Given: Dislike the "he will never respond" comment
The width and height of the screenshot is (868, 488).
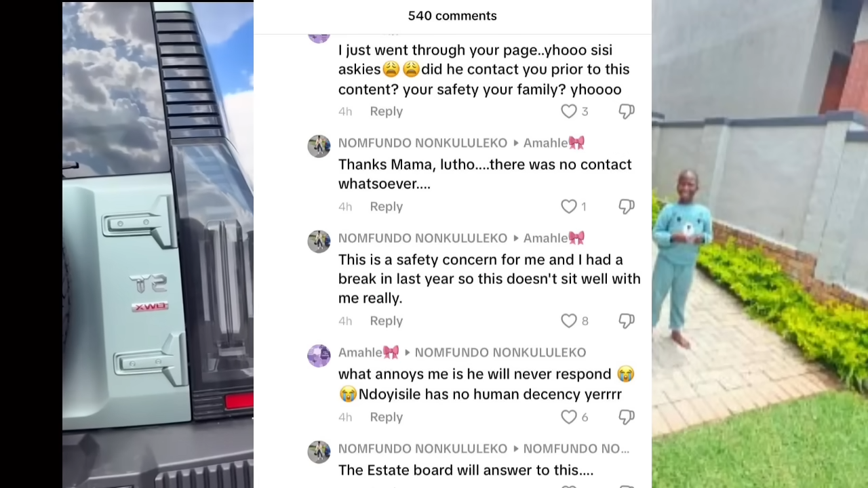Looking at the screenshot, I should 627,417.
